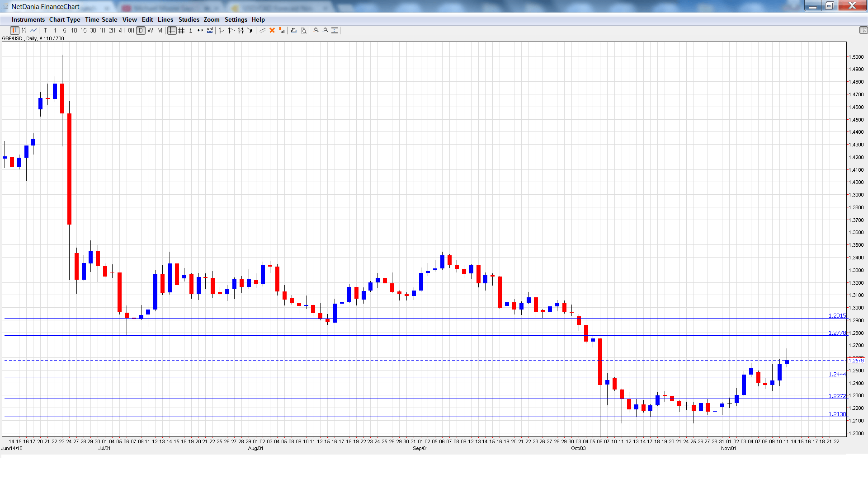This screenshot has height=488, width=868.
Task: Click the orange X delete icon
Action: pyautogui.click(x=272, y=30)
